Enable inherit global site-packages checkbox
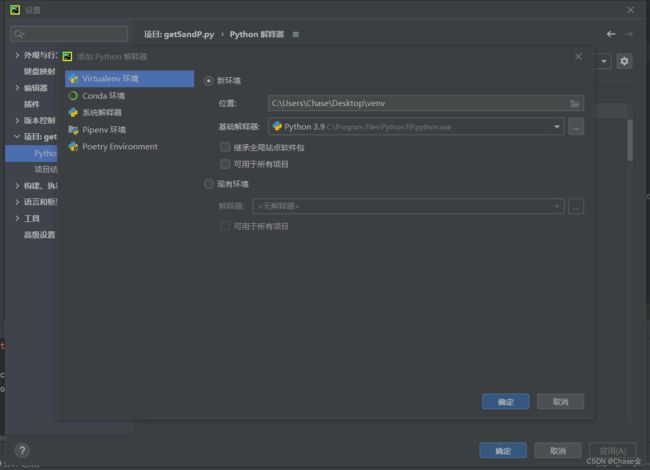This screenshot has height=470, width=650. pos(225,147)
